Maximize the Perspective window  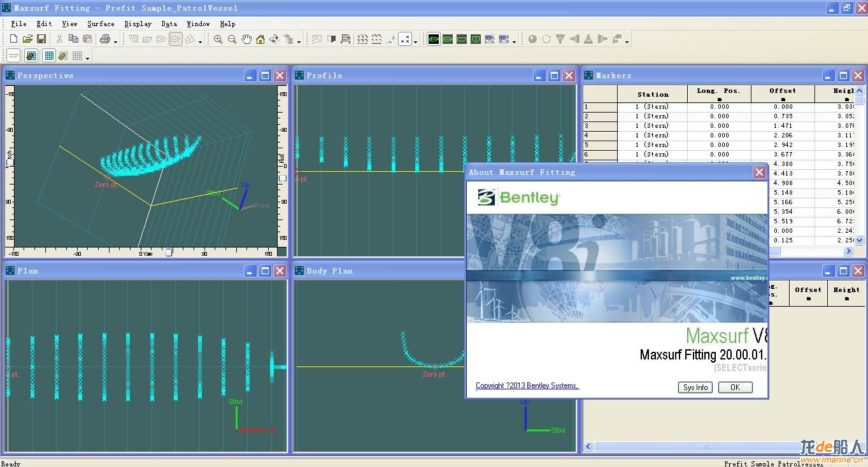pos(265,75)
